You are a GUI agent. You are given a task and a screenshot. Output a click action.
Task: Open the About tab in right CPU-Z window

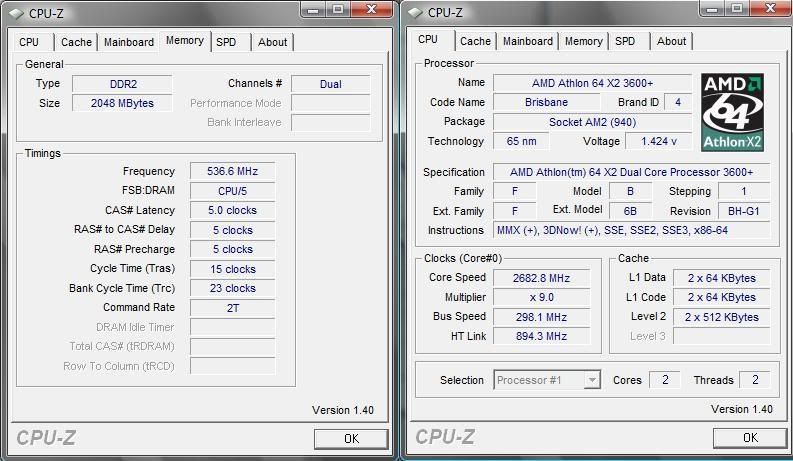(672, 41)
